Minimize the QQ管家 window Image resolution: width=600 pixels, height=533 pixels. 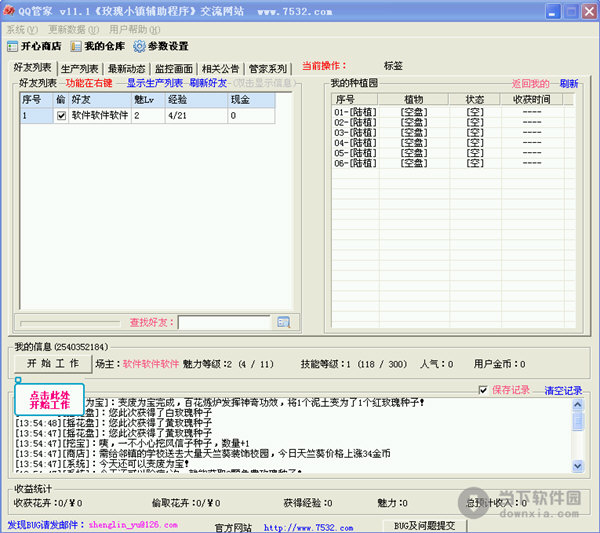point(553,11)
